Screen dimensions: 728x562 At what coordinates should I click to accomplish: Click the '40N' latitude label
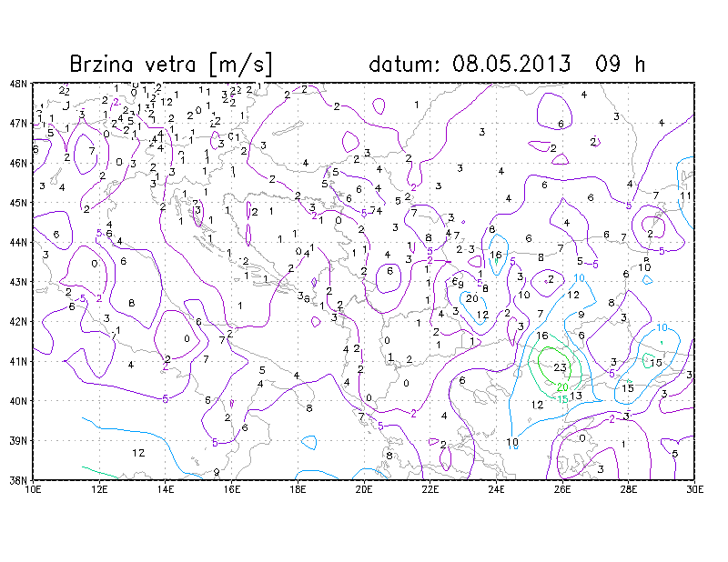tap(18, 401)
